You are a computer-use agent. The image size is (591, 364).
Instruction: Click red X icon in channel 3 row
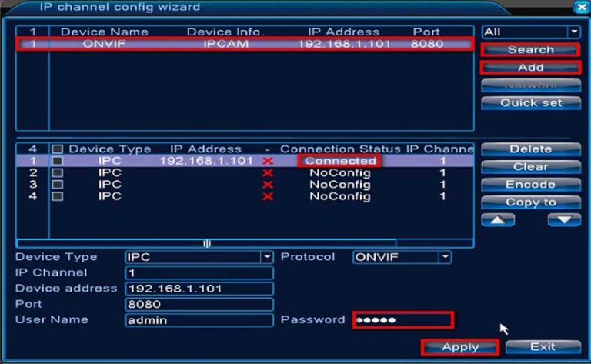(x=268, y=185)
